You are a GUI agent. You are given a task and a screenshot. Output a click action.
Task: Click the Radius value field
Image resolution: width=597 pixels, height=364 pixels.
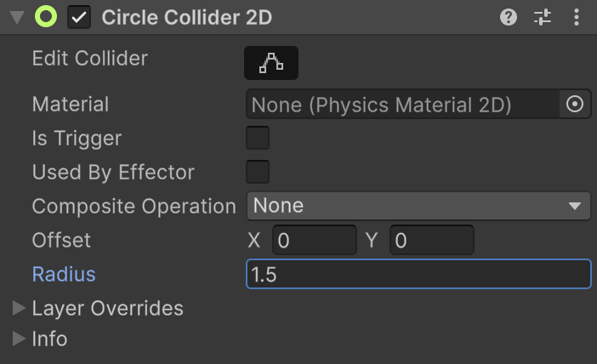(x=418, y=275)
